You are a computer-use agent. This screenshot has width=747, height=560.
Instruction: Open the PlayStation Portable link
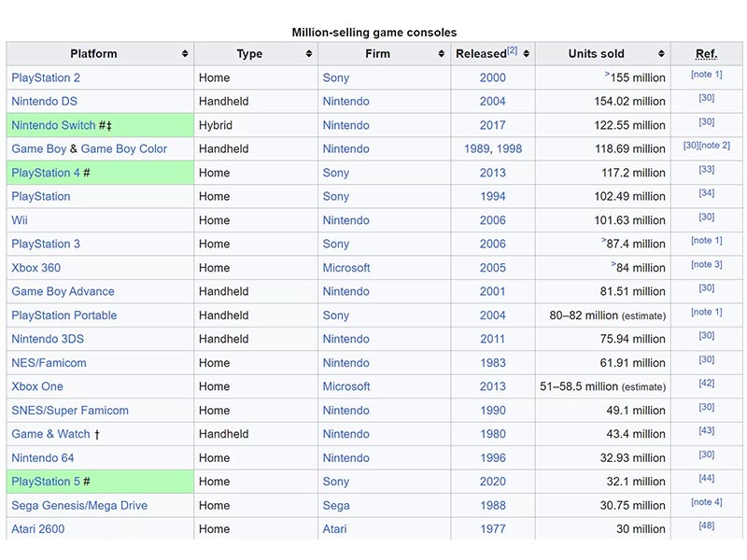64,315
